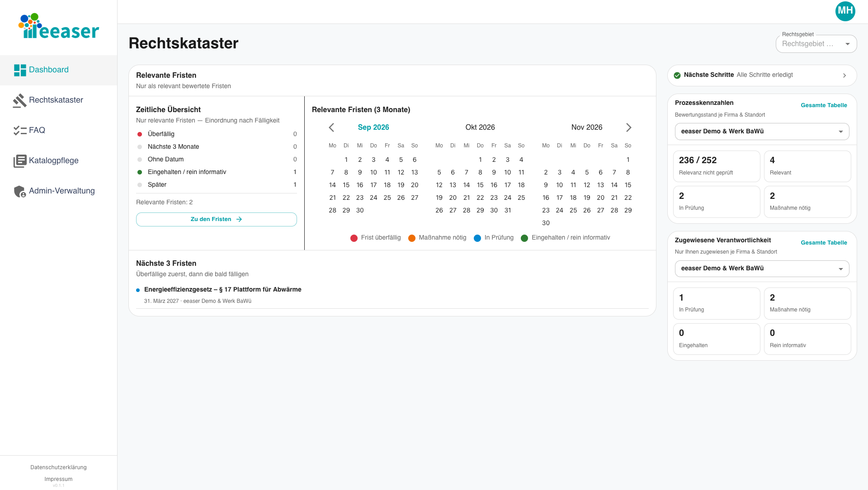The image size is (868, 490).
Task: Go to next month in calendar
Action: pyautogui.click(x=628, y=127)
